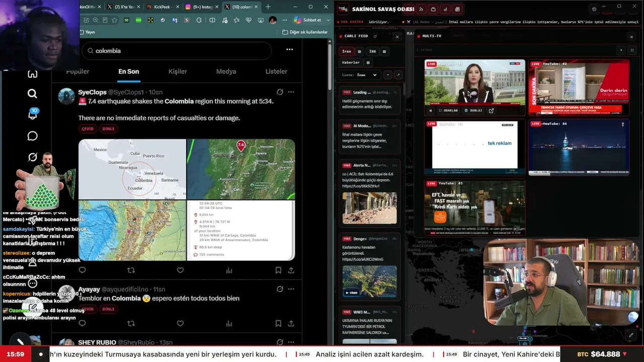Image resolution: width=644 pixels, height=362 pixels.
Task: Open Grok icon on Ayayay tweet
Action: pyautogui.click(x=280, y=289)
